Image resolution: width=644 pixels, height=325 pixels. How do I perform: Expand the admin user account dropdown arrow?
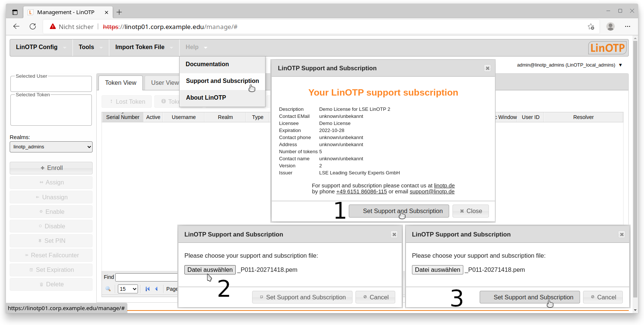pyautogui.click(x=620, y=65)
